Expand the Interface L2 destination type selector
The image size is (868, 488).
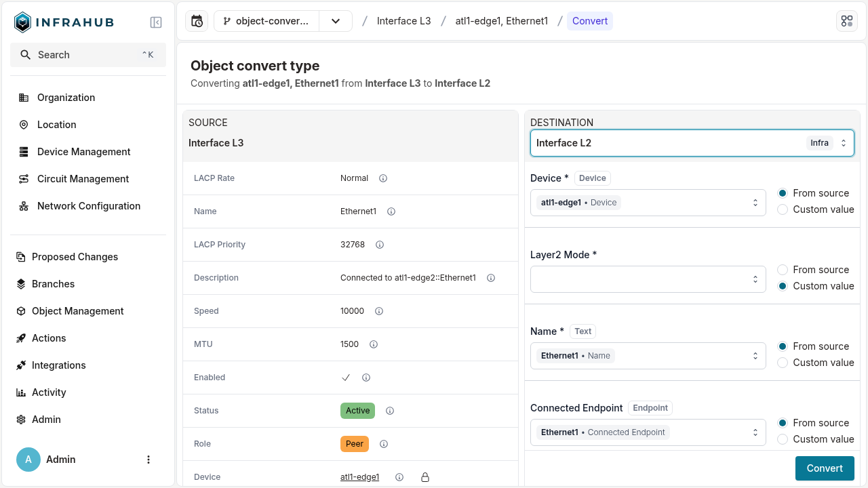coord(692,143)
